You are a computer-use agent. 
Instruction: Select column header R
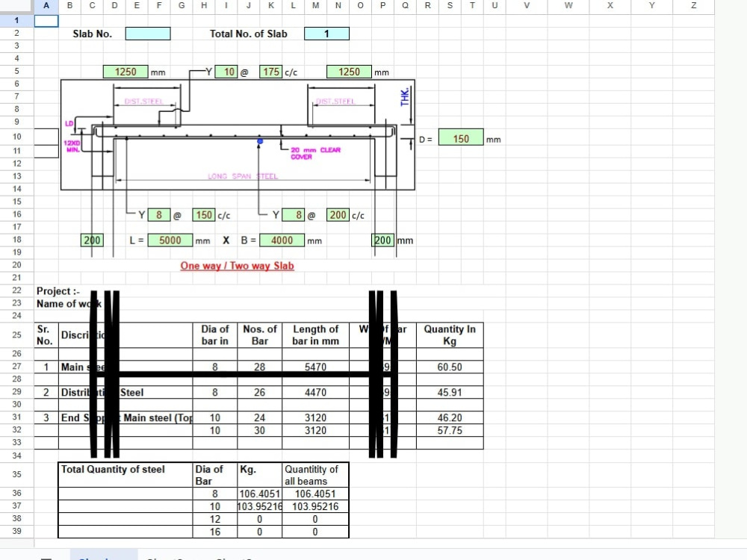point(427,6)
